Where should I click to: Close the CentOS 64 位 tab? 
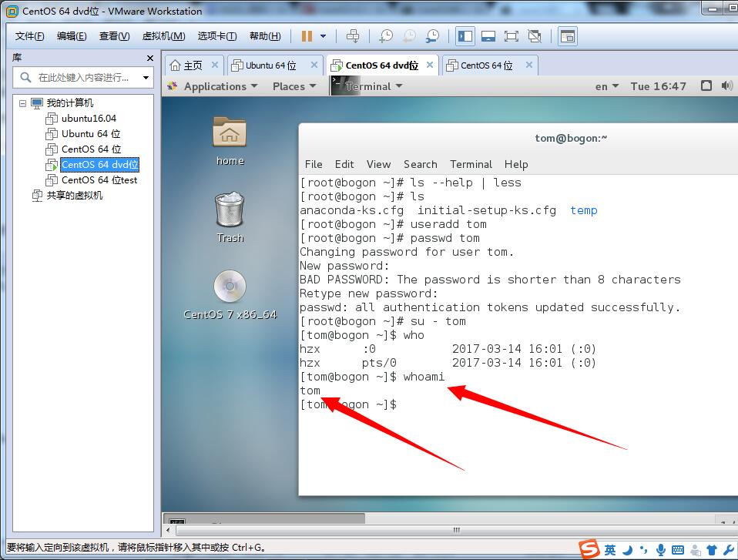pyautogui.click(x=529, y=65)
